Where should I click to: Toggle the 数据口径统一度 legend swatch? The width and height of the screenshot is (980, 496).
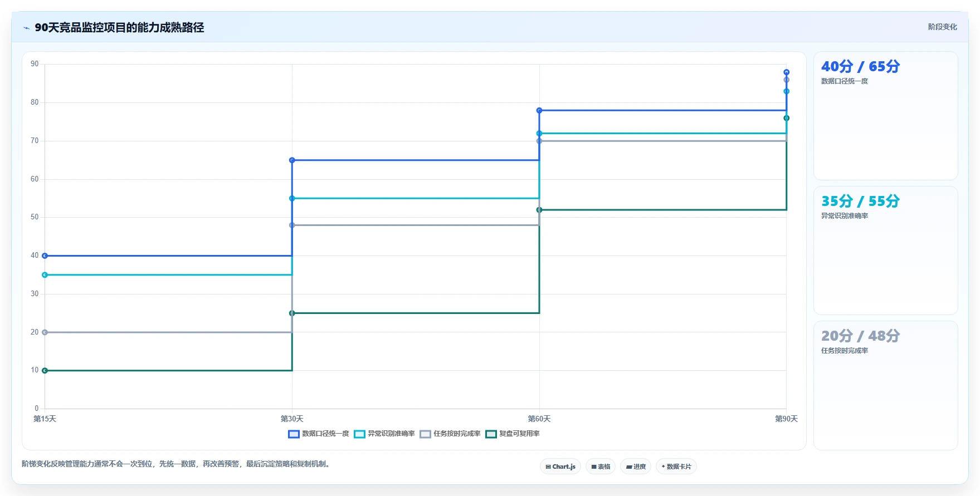294,434
